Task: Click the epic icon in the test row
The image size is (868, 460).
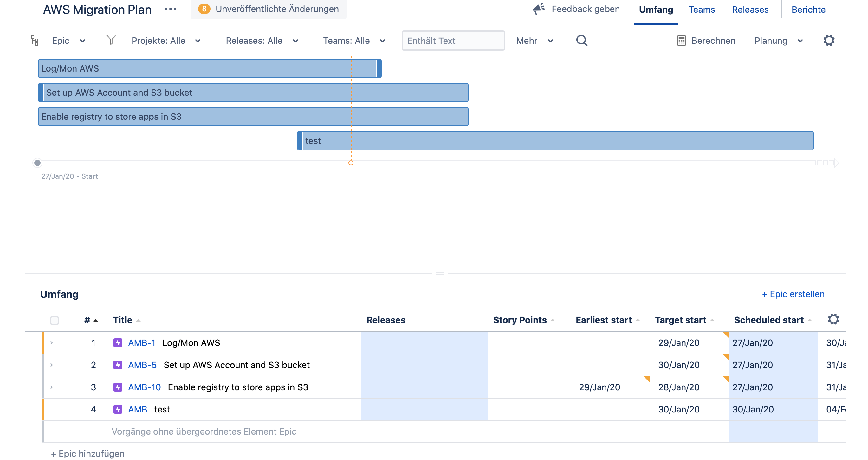Action: tap(118, 410)
